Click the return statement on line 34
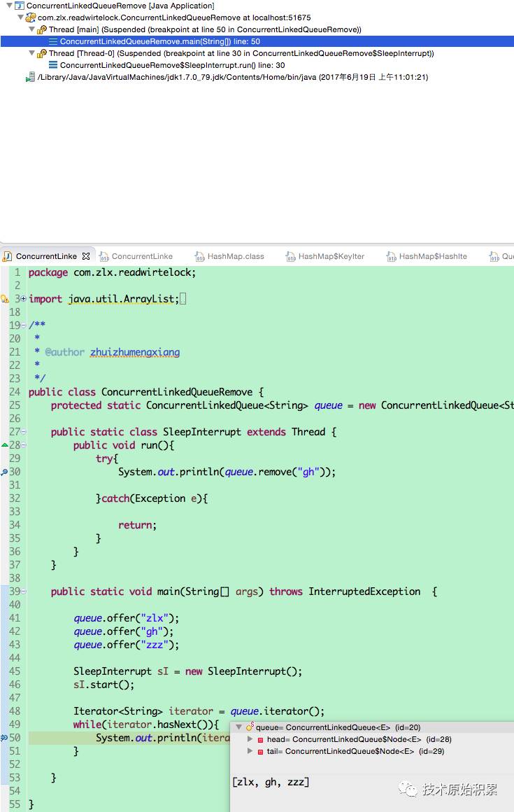This screenshot has height=812, width=514. coord(137,525)
